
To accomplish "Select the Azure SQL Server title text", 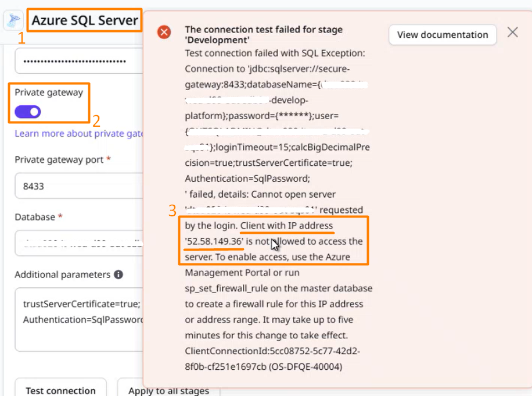I will [84, 20].
